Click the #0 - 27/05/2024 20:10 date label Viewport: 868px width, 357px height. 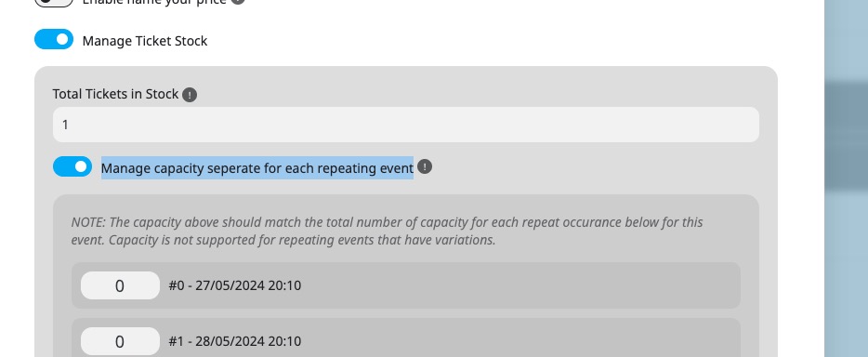[x=235, y=285]
